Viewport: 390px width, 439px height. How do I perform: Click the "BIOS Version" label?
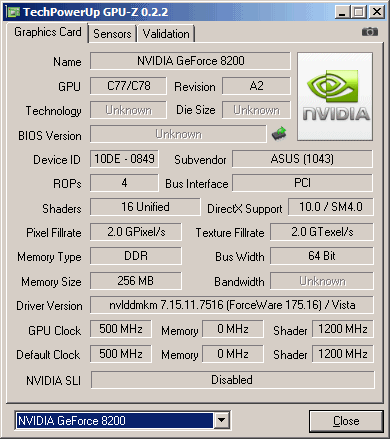coord(50,136)
